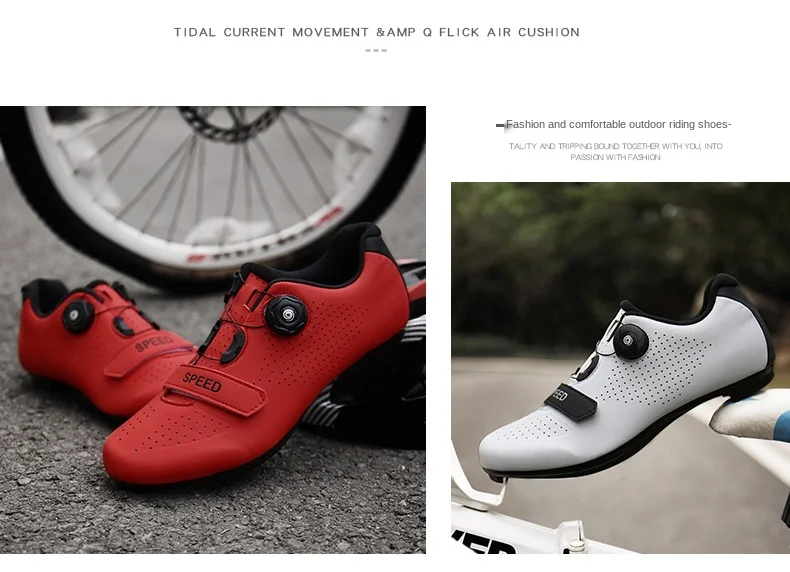Click the black strap on white shoe
Screen dimensions: 790x572
pyautogui.click(x=570, y=402)
